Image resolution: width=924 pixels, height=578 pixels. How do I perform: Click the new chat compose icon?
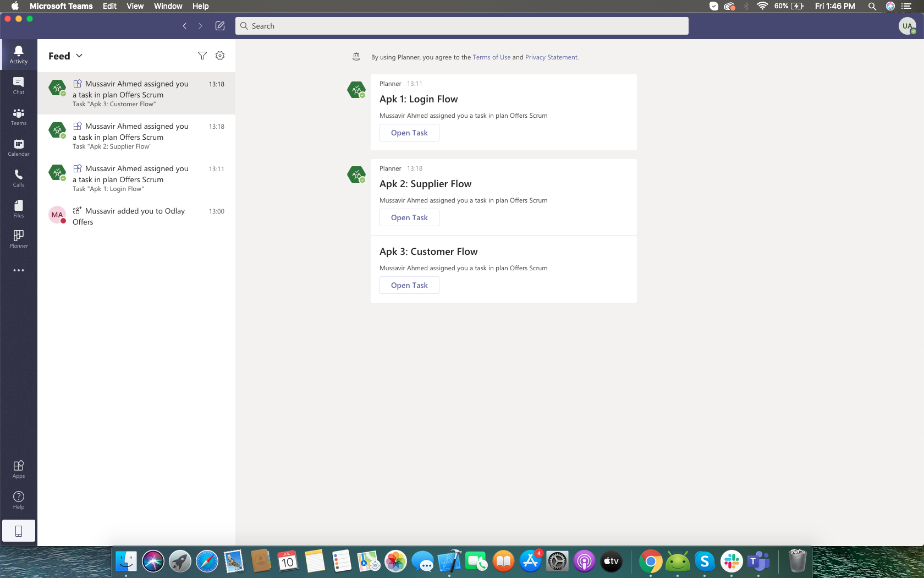click(220, 26)
